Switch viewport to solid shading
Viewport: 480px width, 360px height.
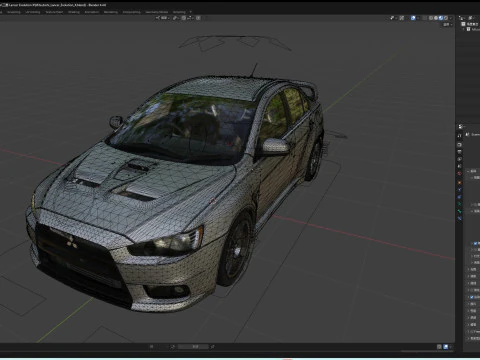click(436, 18)
